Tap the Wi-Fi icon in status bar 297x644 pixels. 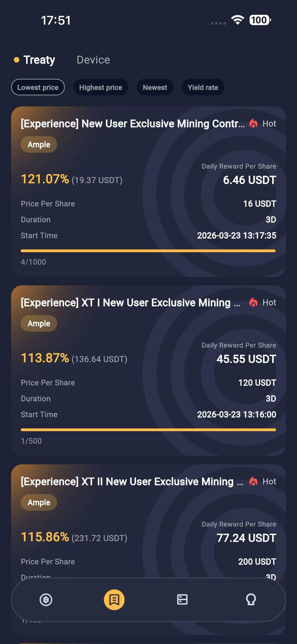pos(238,20)
